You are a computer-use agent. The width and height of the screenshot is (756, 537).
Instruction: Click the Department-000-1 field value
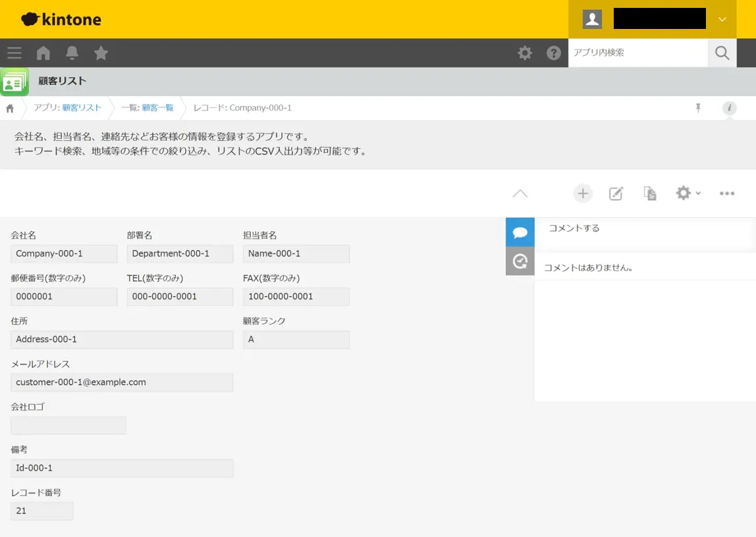180,254
